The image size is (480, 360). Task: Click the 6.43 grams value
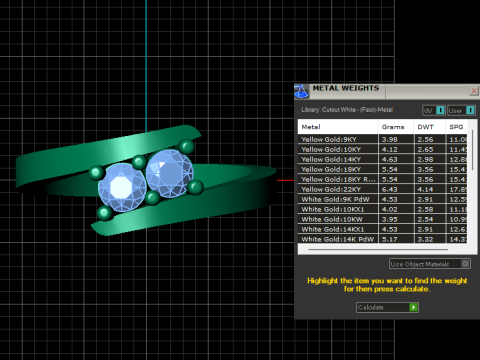click(x=390, y=190)
